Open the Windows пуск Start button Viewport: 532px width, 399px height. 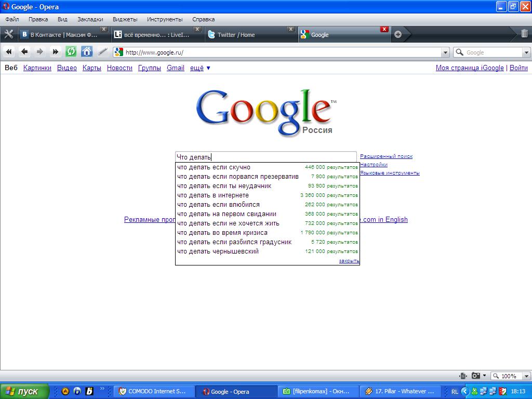pos(24,392)
